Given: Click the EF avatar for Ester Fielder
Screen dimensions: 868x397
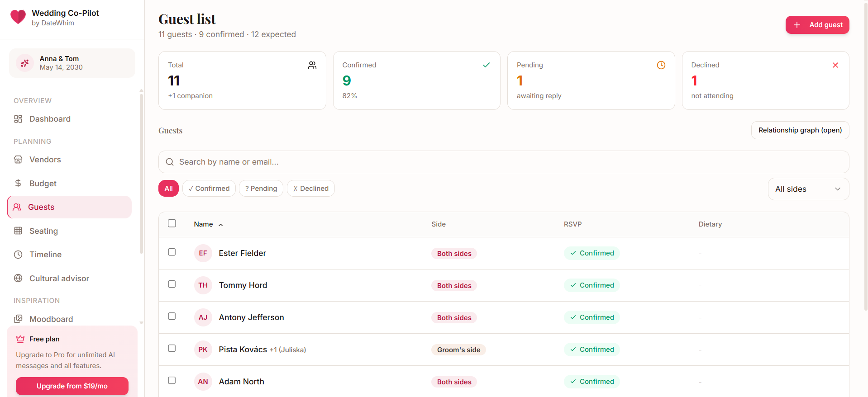Looking at the screenshot, I should tap(203, 253).
